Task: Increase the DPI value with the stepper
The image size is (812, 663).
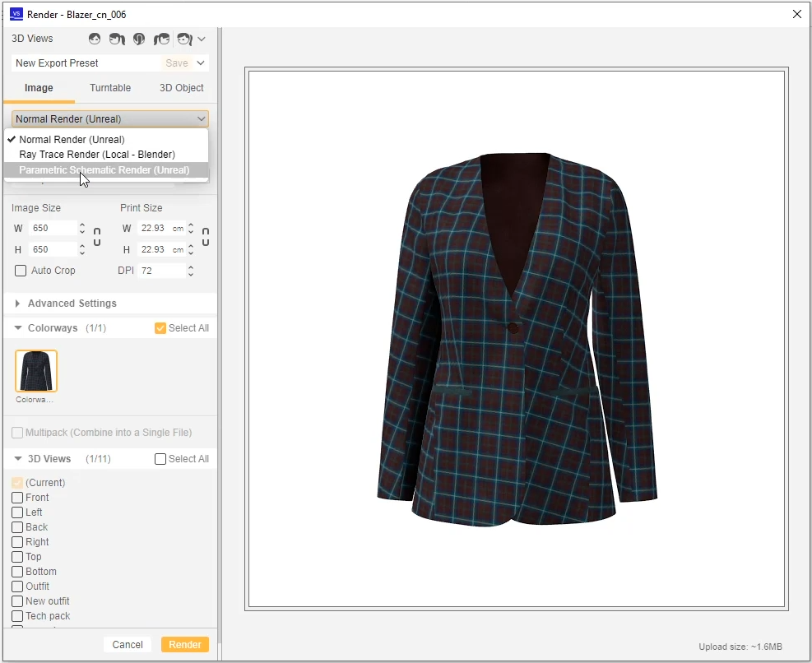Action: [x=190, y=267]
